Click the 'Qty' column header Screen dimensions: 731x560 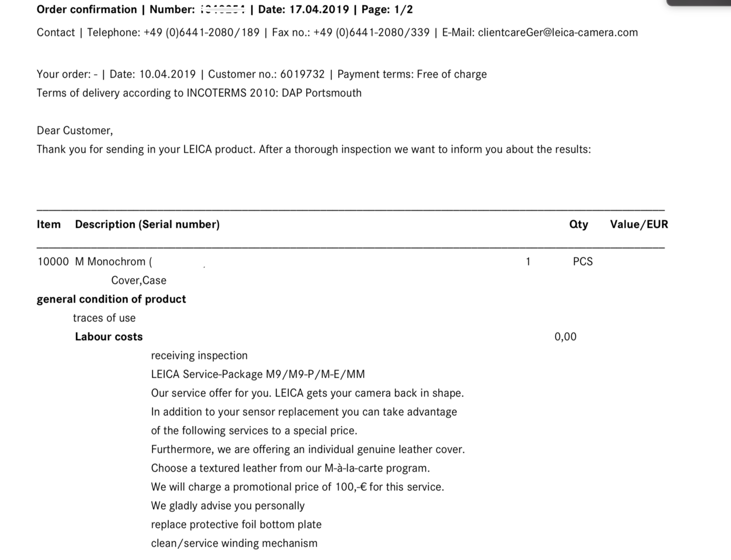[579, 224]
